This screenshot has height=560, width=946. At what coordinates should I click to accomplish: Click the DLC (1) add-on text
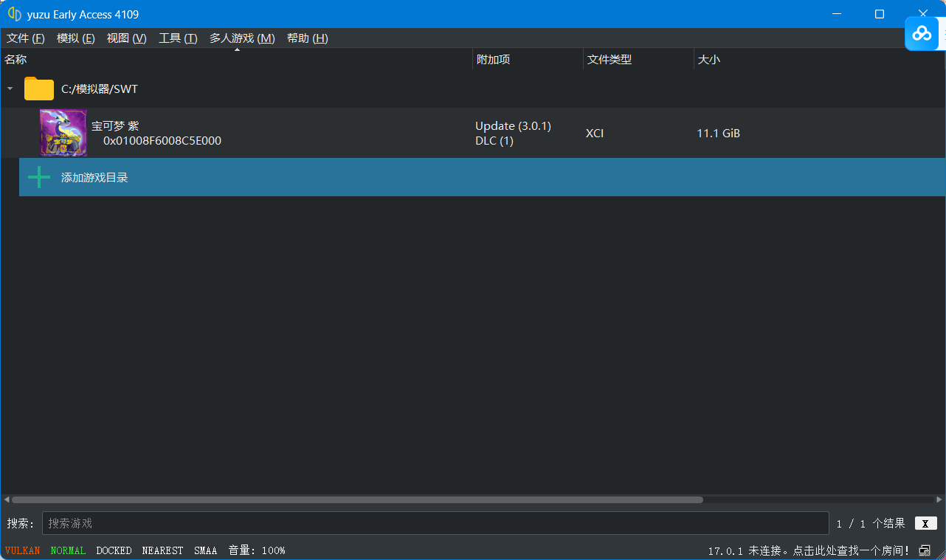[494, 141]
